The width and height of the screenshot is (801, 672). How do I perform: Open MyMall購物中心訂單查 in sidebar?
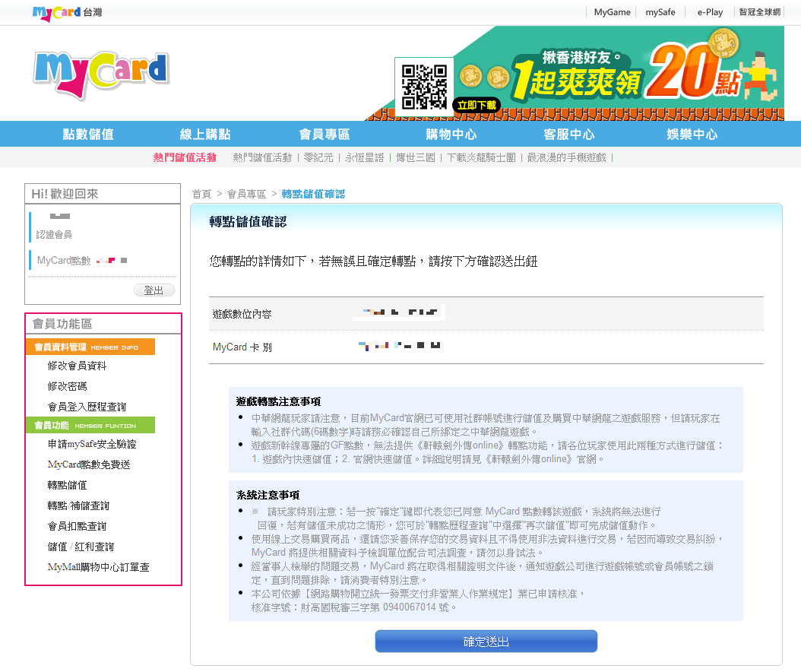pos(99,567)
